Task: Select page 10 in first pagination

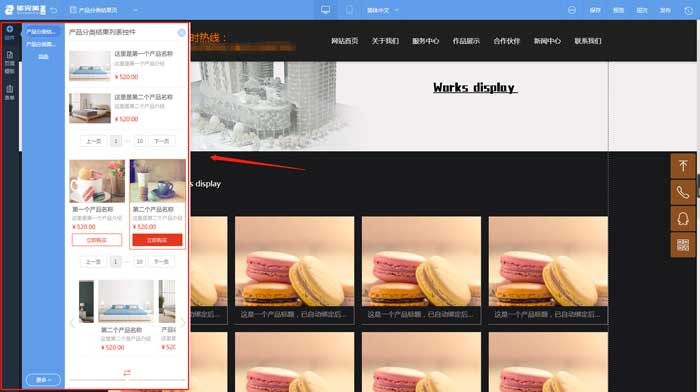Action: point(140,141)
